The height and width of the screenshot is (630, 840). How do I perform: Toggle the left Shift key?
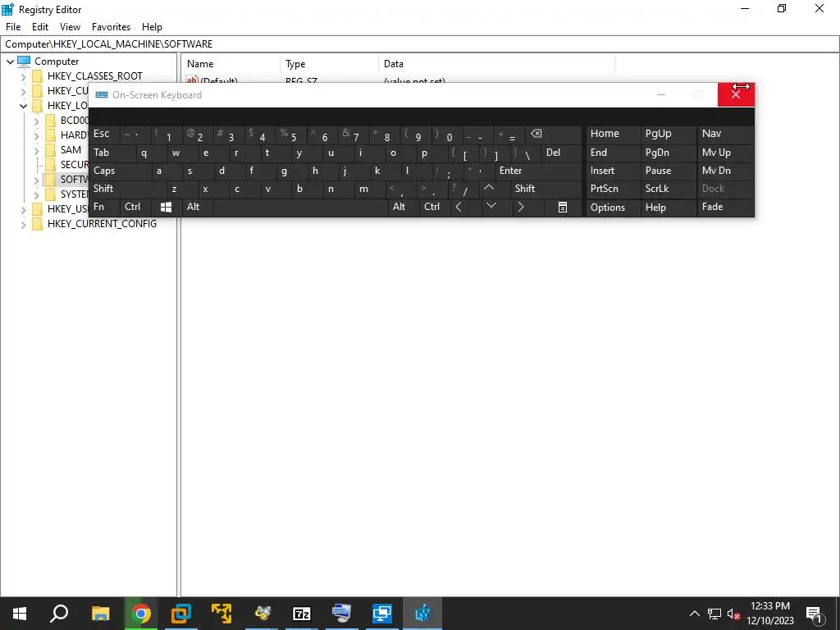(128, 189)
